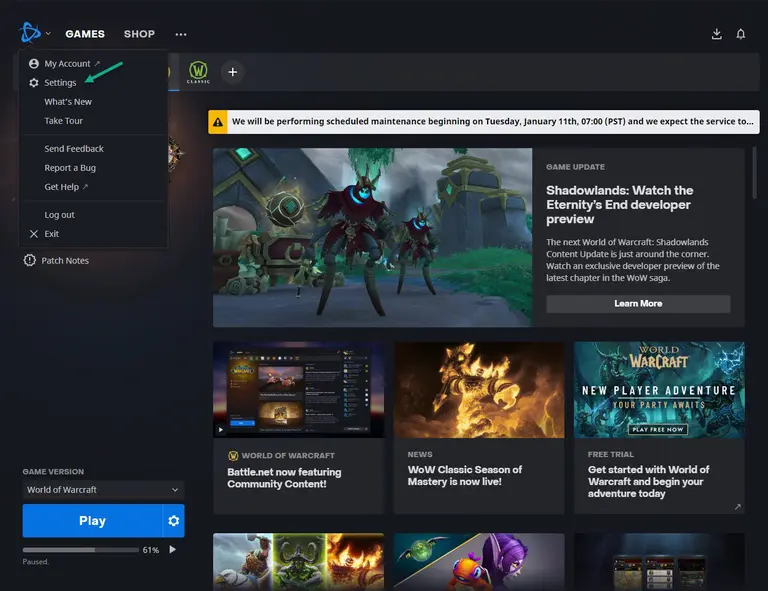
Task: Resume the paused download
Action: tap(172, 549)
